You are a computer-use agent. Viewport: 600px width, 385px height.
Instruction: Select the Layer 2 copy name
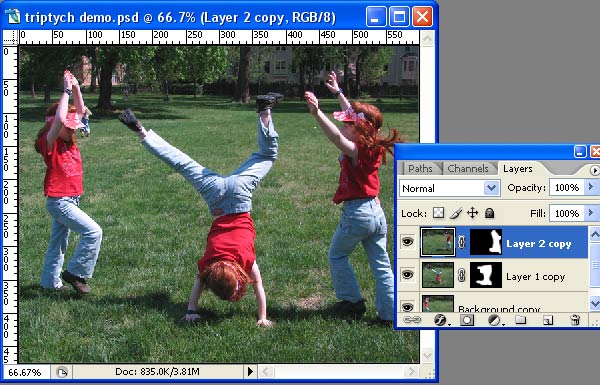(538, 244)
